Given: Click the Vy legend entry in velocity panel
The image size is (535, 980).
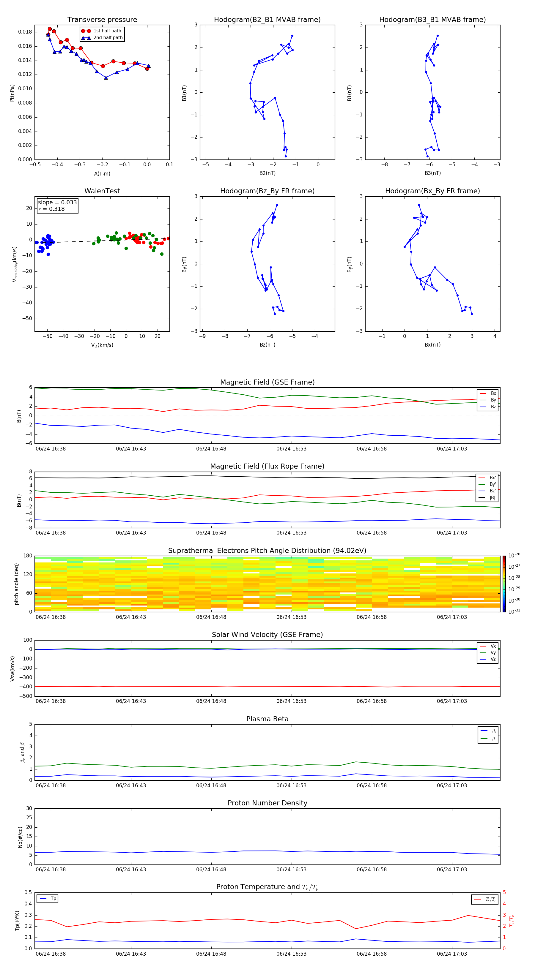Looking at the screenshot, I should click(x=488, y=652).
